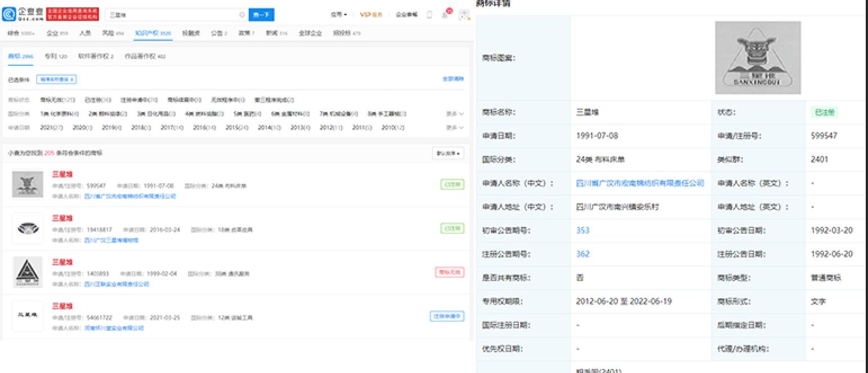Screen dimensions: 868x373
Task: Click SANXINGDUI trademark image in detail panel
Action: pyautogui.click(x=758, y=57)
